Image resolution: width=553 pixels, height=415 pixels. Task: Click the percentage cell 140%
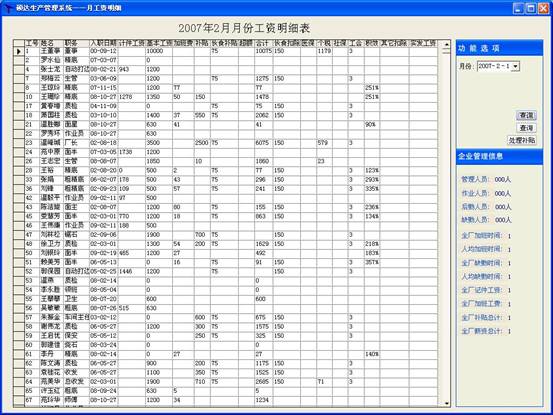click(x=372, y=354)
